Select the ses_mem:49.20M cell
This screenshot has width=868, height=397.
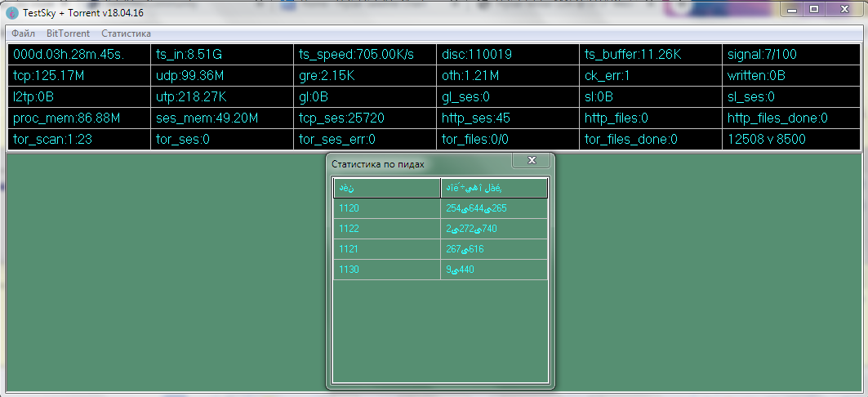point(222,118)
